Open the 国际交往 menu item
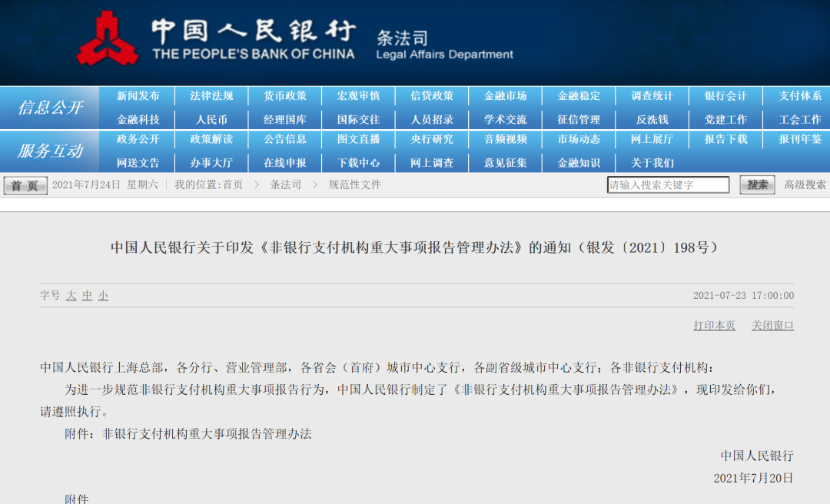The height and width of the screenshot is (504, 830). pyautogui.click(x=358, y=120)
